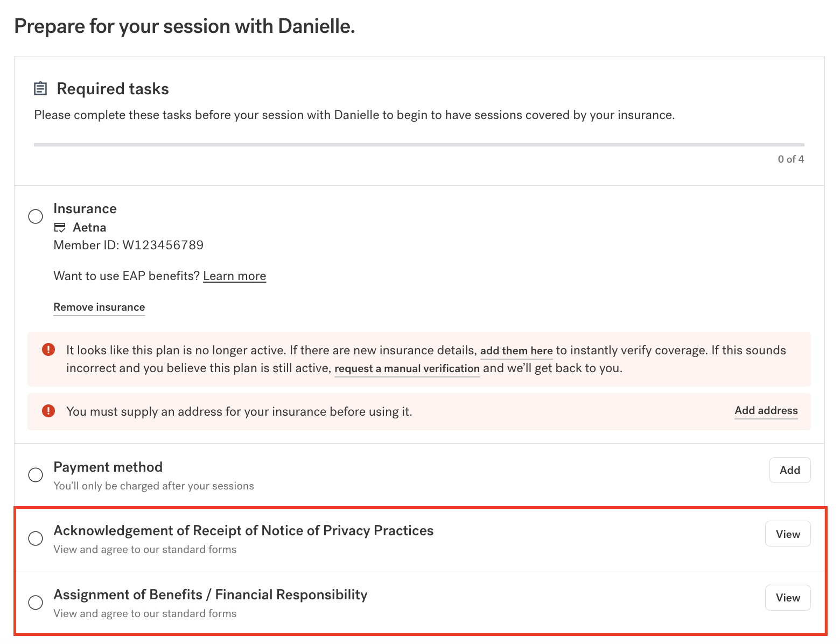Add a payment method with the Add button
Screen dimensions: 840x644
[790, 470]
